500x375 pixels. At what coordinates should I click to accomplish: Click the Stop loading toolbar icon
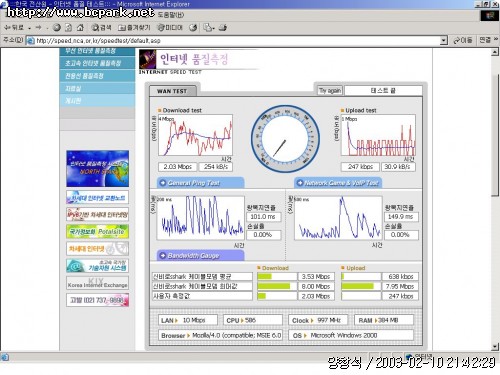(57, 28)
